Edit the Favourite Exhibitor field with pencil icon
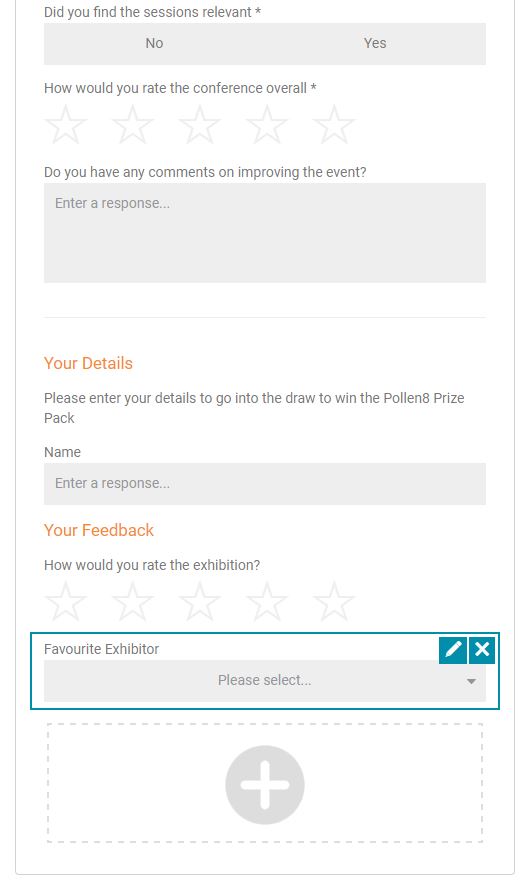Image resolution: width=528 pixels, height=891 pixels. click(453, 649)
